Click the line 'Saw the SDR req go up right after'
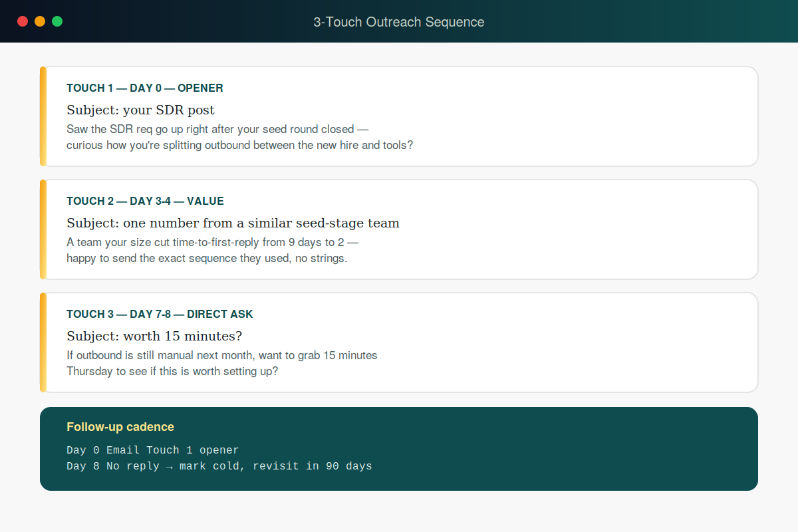 [x=217, y=129]
